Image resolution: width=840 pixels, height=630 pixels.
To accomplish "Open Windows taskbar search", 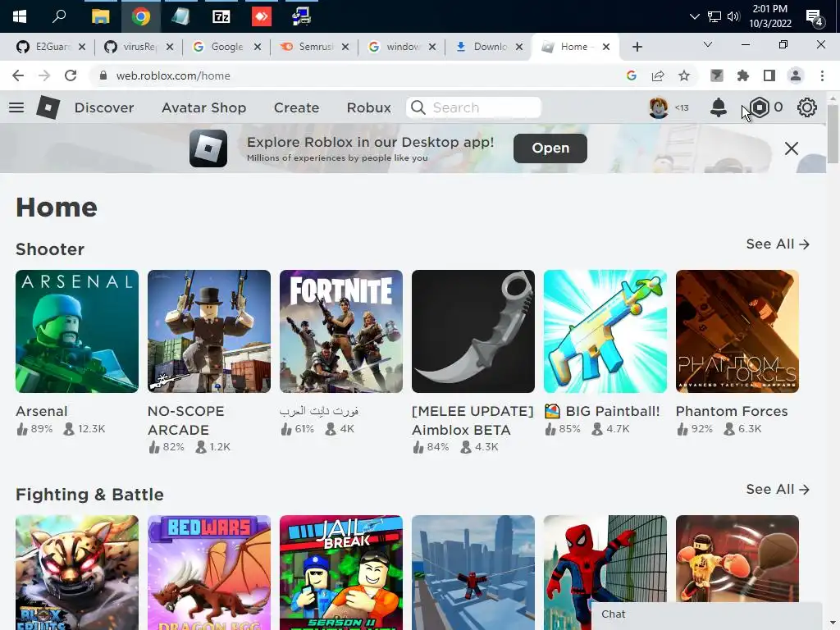I will (x=59, y=16).
